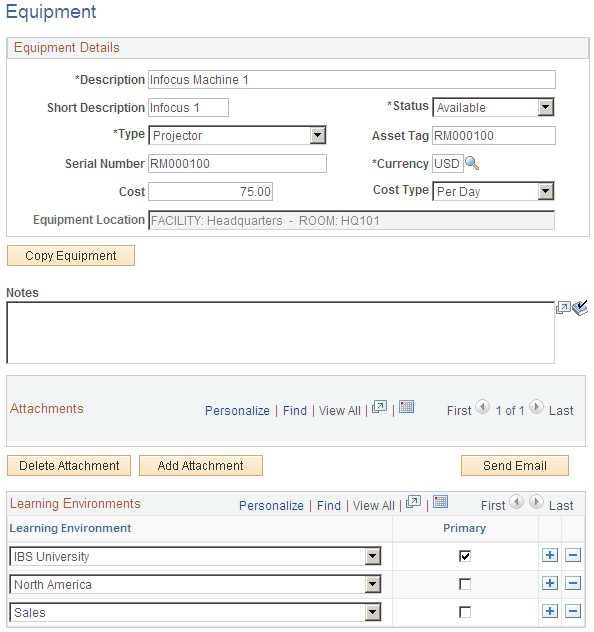Click the Equipment Location field
Viewport: 594px width, 632px height.
351,220
